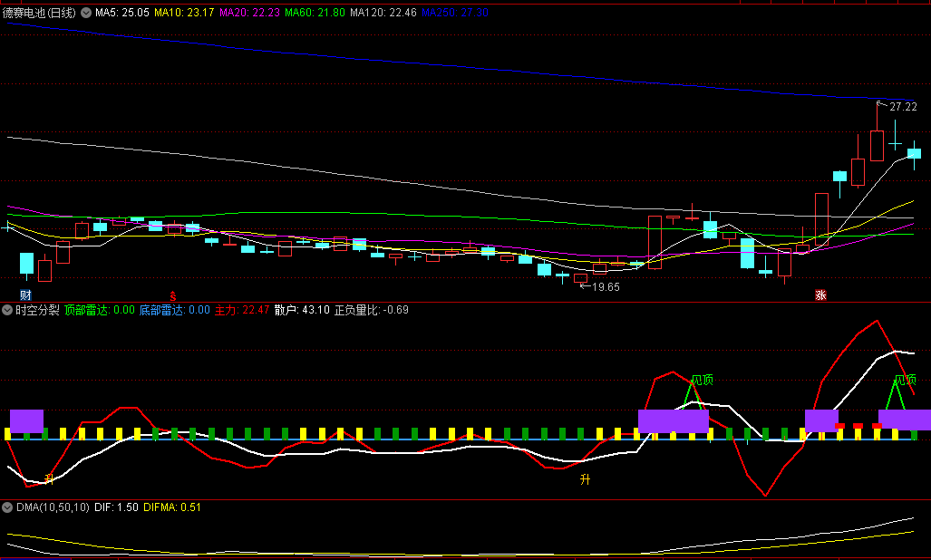The image size is (931, 560).
Task: Click the MA10: 23.17 label
Action: [x=184, y=13]
